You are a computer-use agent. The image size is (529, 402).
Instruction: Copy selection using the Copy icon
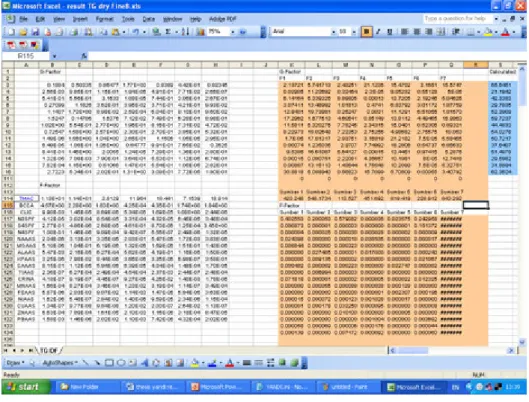104,32
